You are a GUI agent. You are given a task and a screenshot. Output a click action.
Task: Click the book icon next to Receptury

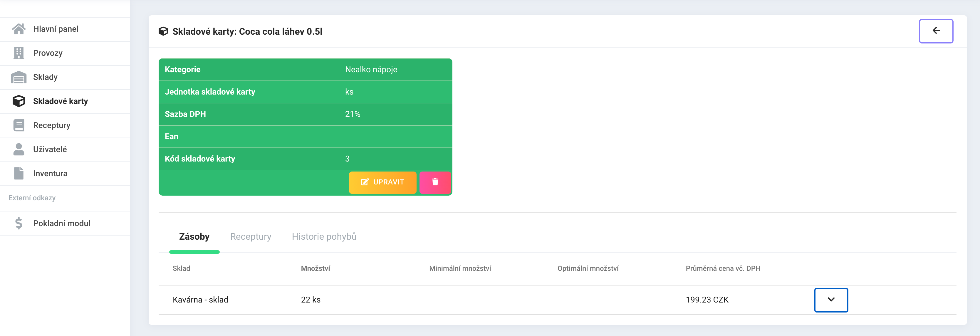tap(19, 125)
